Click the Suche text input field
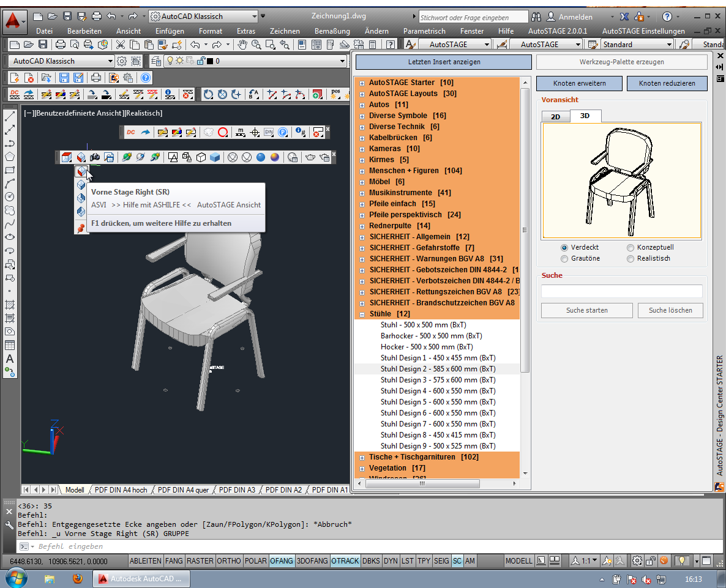 click(621, 292)
